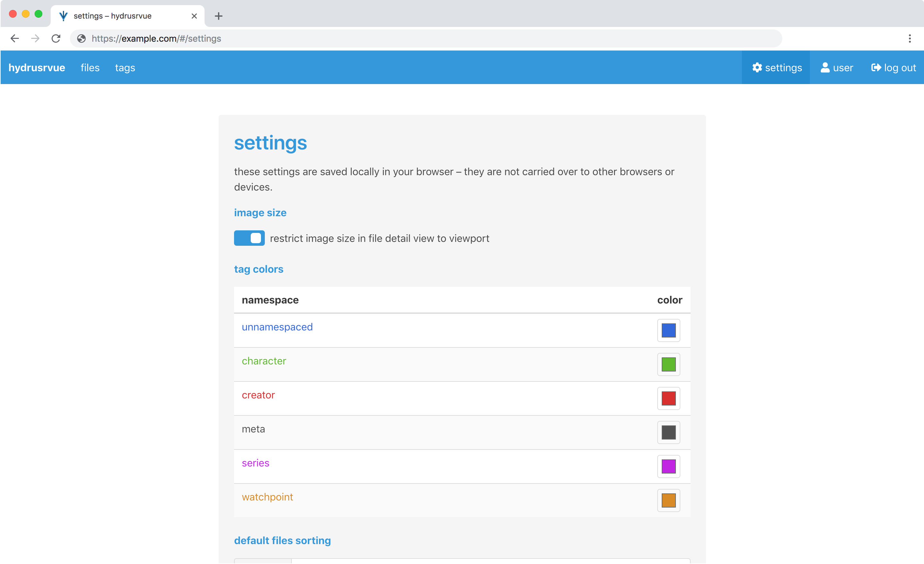This screenshot has width=924, height=564.
Task: Click the log out label
Action: click(x=900, y=68)
